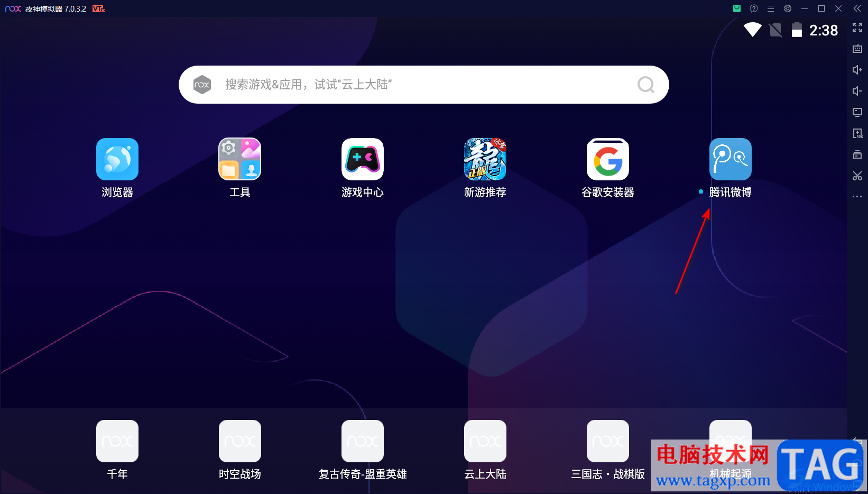Image resolution: width=868 pixels, height=494 pixels.
Task: Click the 2:38 clock display
Action: (x=824, y=30)
